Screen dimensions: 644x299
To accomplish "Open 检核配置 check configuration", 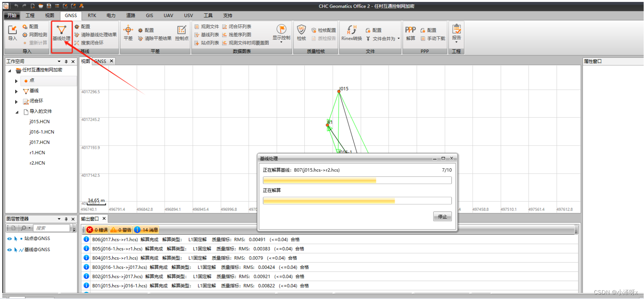I will pyautogui.click(x=324, y=30).
